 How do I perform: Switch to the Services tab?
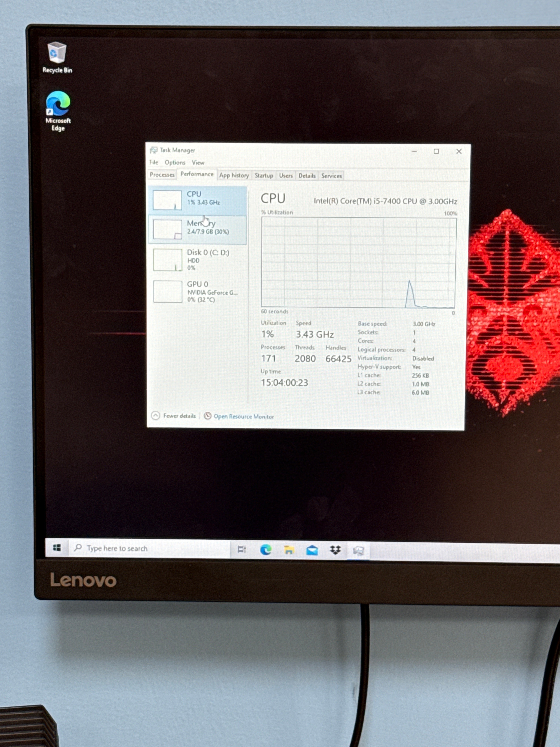[x=331, y=176]
